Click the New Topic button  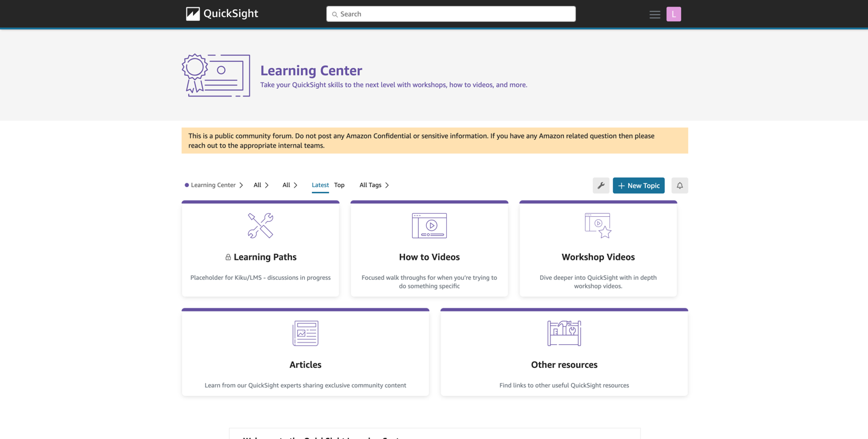pos(639,186)
